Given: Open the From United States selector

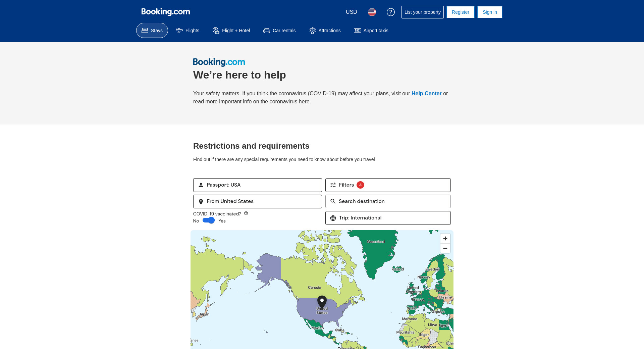Looking at the screenshot, I should [257, 201].
